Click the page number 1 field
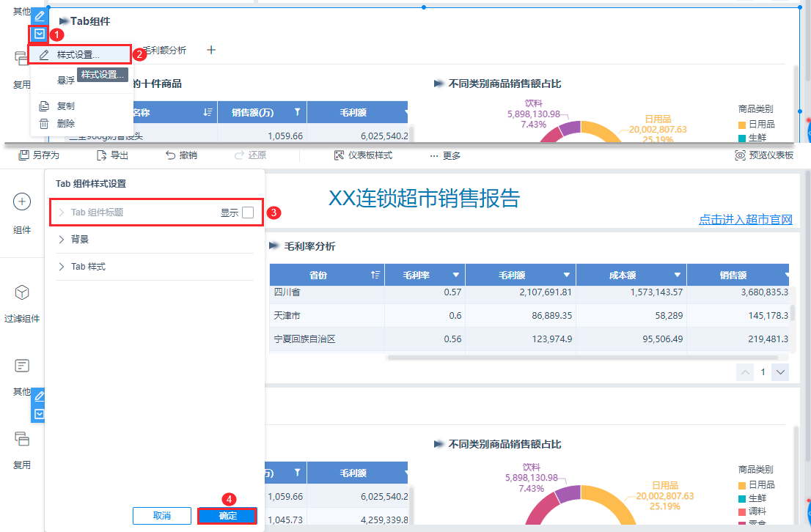The width and height of the screenshot is (811, 532). pos(763,372)
